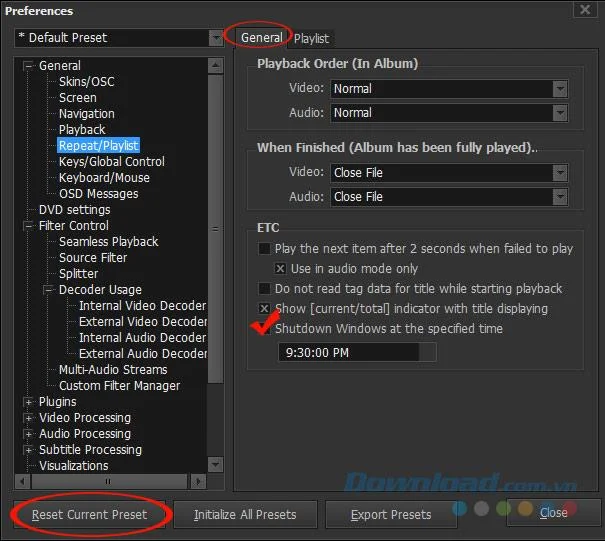Select External Video Decoder item
The width and height of the screenshot is (605, 541).
pos(143,322)
